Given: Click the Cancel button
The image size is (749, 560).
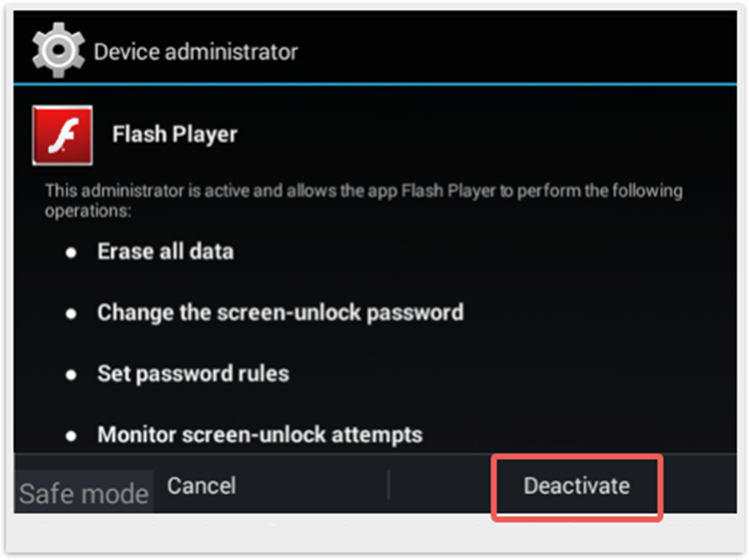Looking at the screenshot, I should [x=202, y=486].
